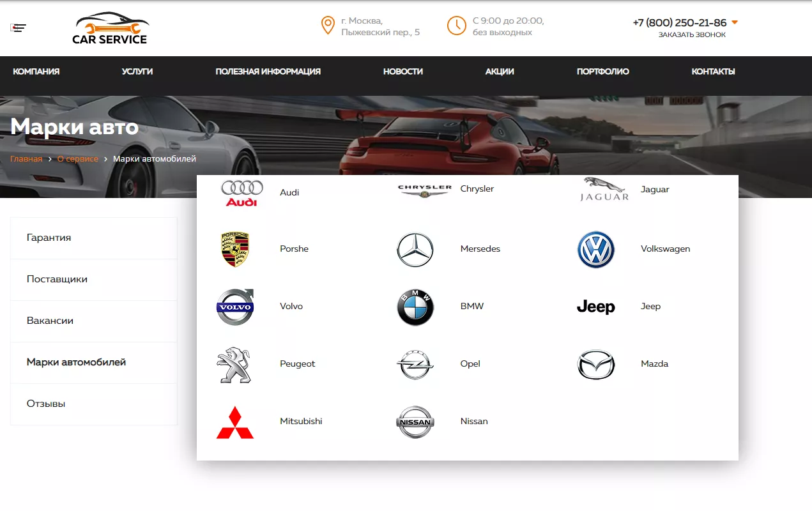
Task: Click the Nissan logo
Action: tap(415, 422)
